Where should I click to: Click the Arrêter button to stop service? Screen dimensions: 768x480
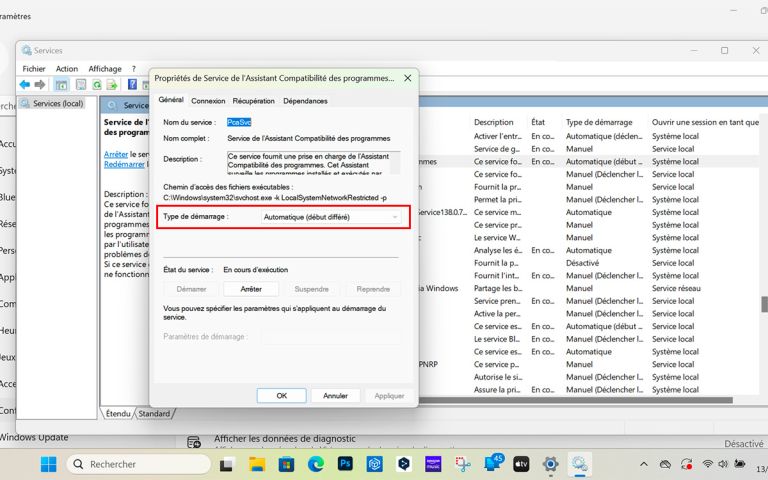[251, 288]
